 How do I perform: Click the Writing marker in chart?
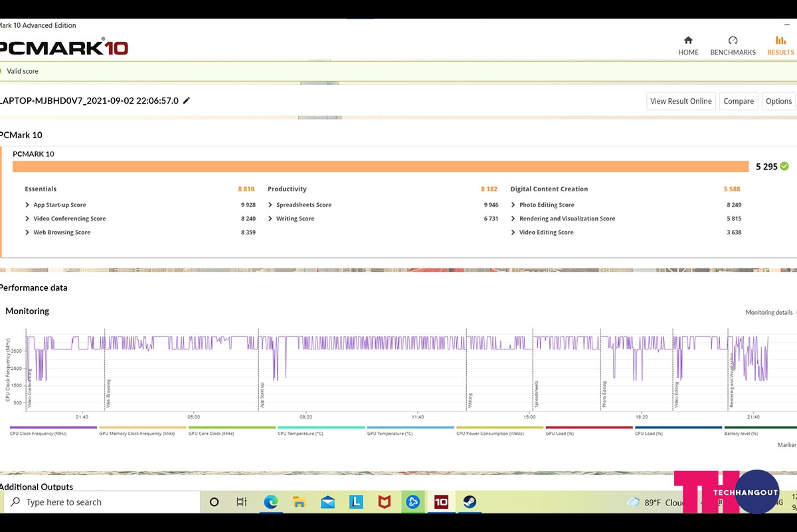[470, 400]
